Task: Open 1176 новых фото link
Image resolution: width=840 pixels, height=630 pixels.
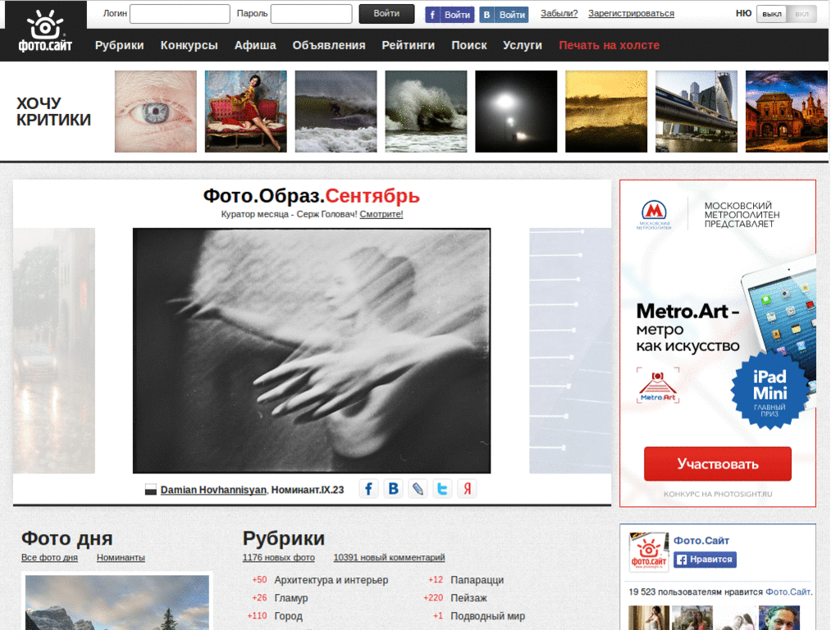Action: 279,558
